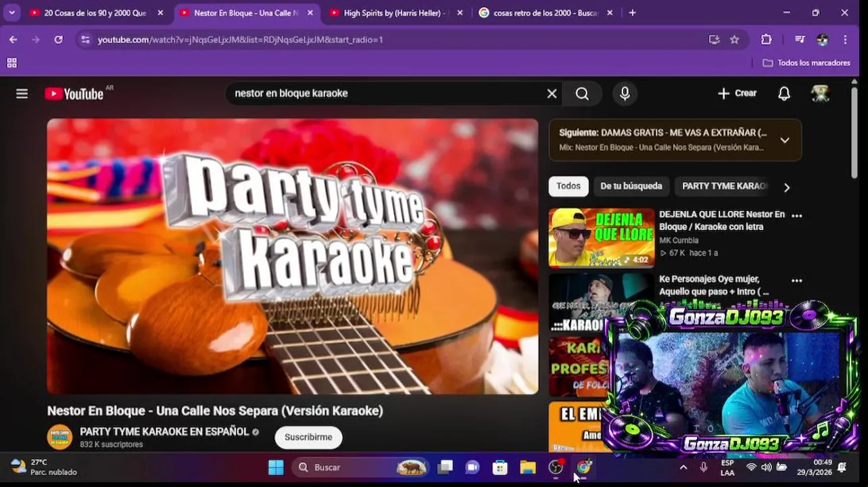Open media controls icon in Chrome toolbar

click(x=800, y=40)
